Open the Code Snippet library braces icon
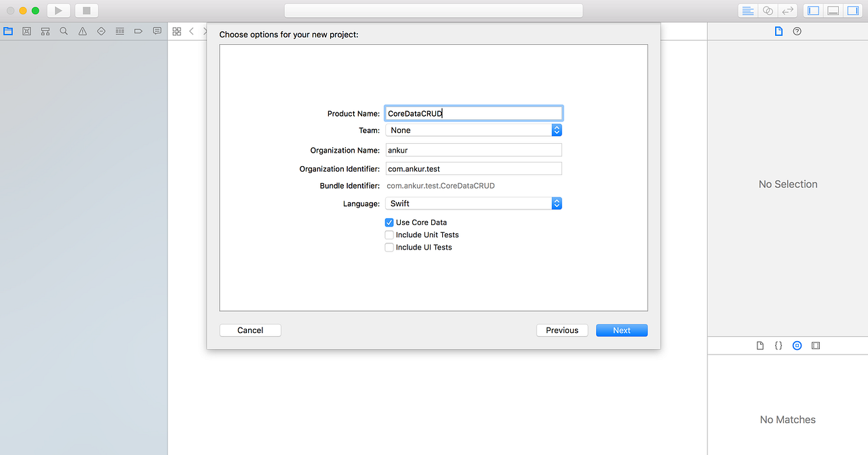 click(x=778, y=345)
